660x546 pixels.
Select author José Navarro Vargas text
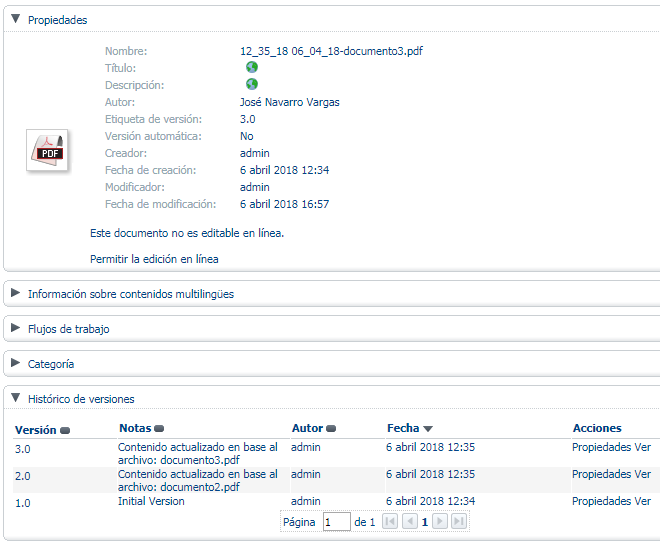tap(290, 102)
